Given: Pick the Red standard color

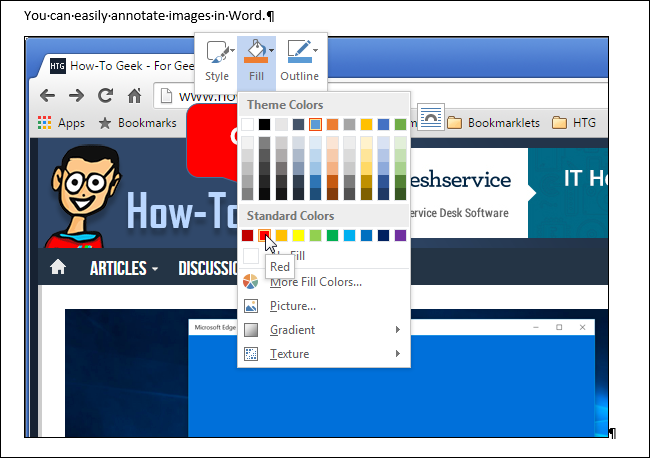Looking at the screenshot, I should 264,236.
